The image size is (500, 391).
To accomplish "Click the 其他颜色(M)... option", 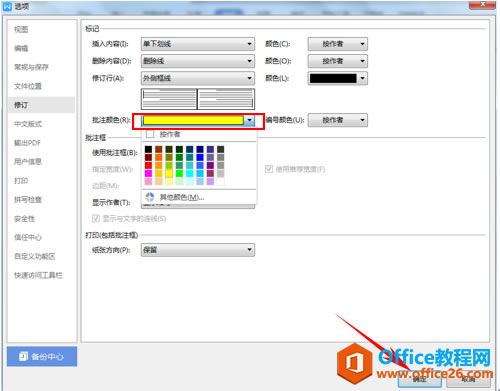I will click(x=199, y=197).
